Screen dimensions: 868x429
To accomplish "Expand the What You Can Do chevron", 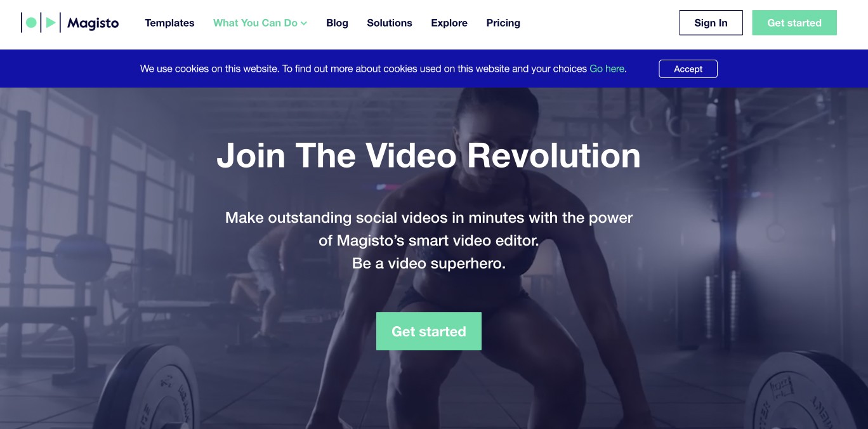I will (x=304, y=23).
